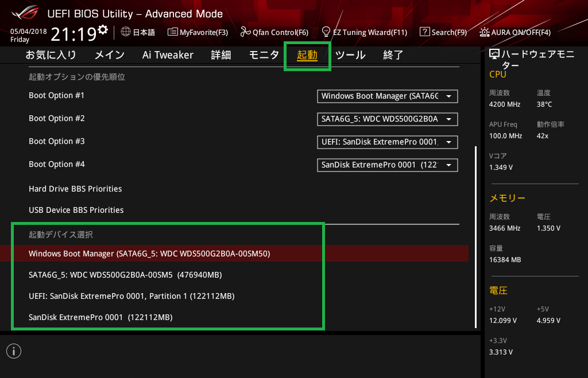Click the 動作倍率 label
The image size is (588, 378).
[x=551, y=124]
